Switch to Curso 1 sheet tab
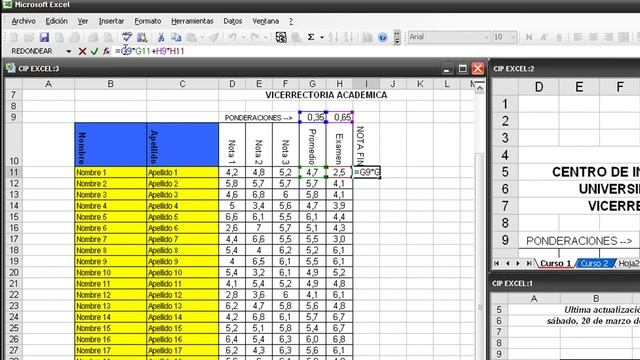 click(x=556, y=264)
